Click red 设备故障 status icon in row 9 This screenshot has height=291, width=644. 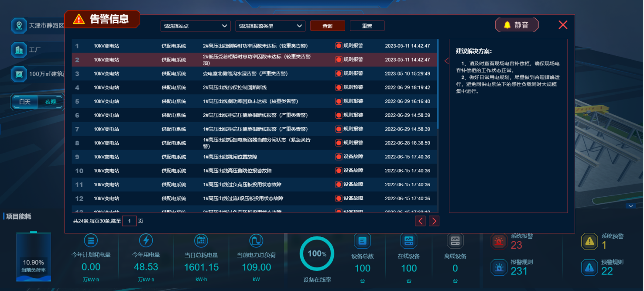[339, 157]
